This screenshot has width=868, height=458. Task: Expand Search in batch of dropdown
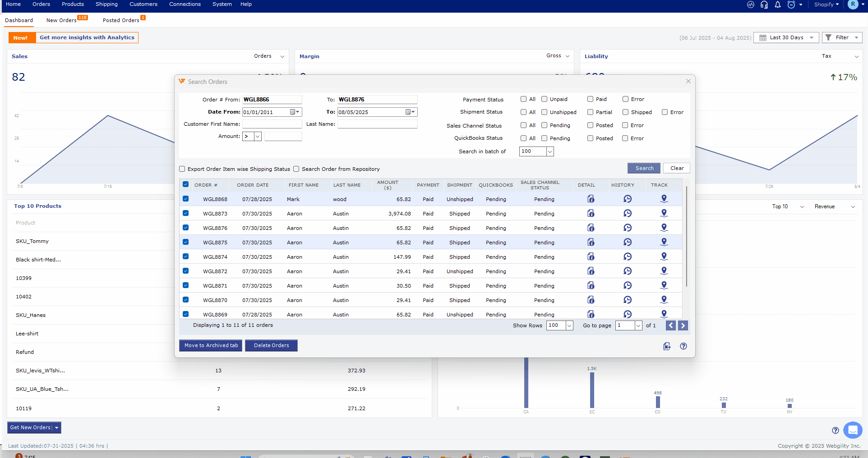(x=550, y=151)
